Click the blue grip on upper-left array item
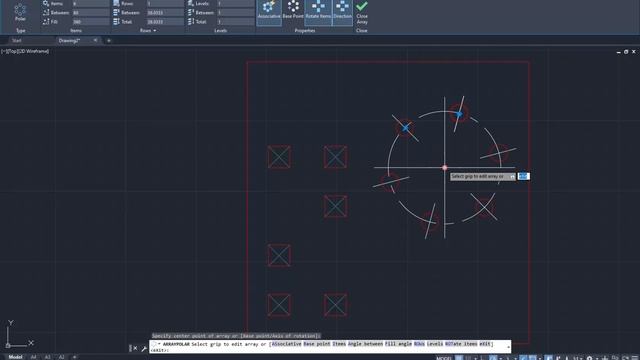This screenshot has width=640, height=360. [405, 128]
